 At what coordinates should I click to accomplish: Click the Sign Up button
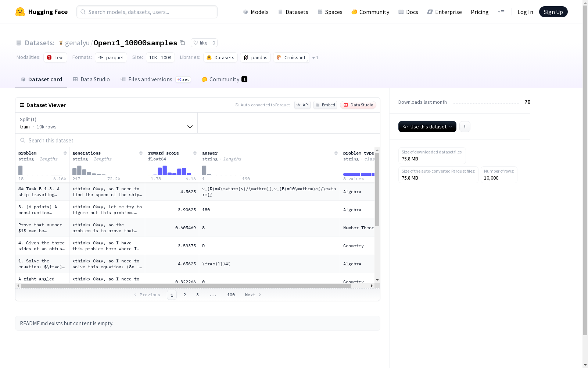[553, 12]
